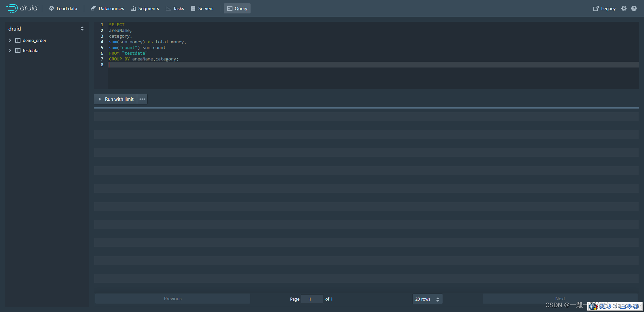Click the Datasources stack icon
This screenshot has height=312, width=644.
coord(94,8)
